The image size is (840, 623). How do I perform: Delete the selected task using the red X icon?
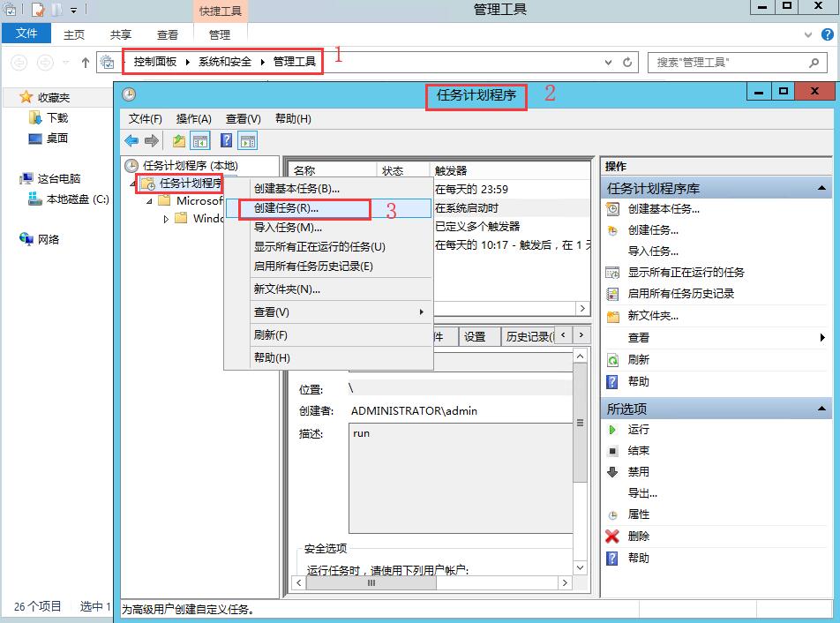(x=611, y=536)
